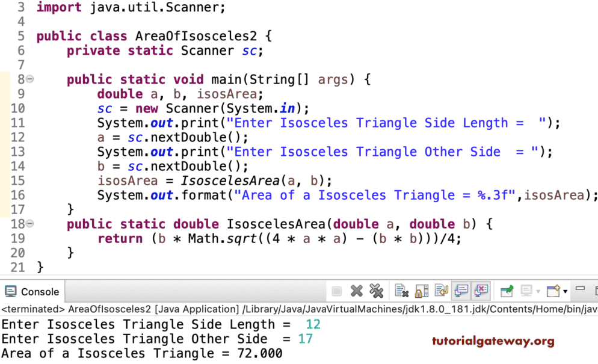Click Remove All Terminated Launches
Image resolution: width=598 pixels, height=364 pixels.
(x=377, y=291)
